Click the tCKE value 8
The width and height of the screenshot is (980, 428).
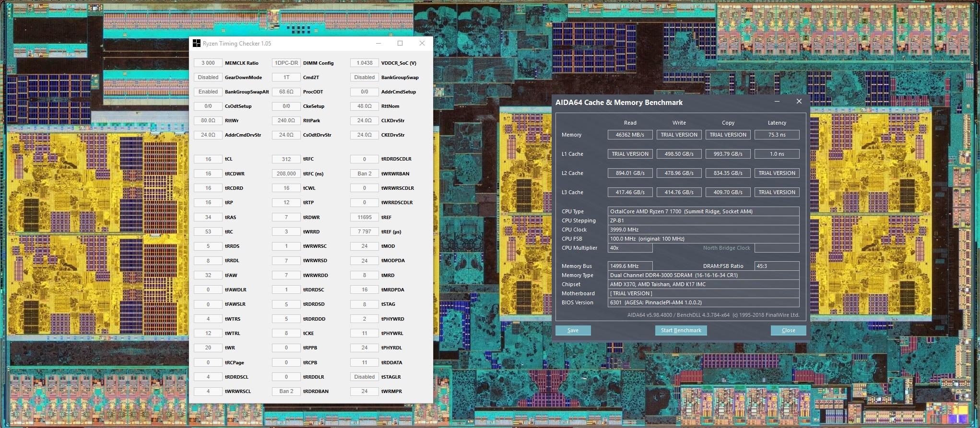tap(286, 333)
